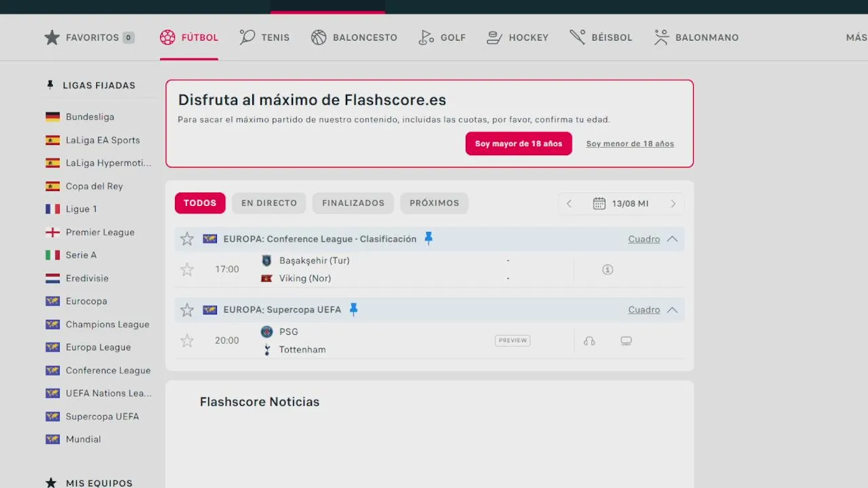Collapse Conference League Clasificación section
Screen dimensions: 868x488
(x=672, y=239)
